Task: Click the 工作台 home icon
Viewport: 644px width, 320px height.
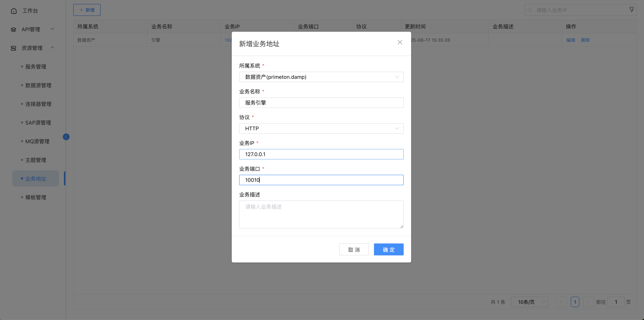Action: [13, 11]
